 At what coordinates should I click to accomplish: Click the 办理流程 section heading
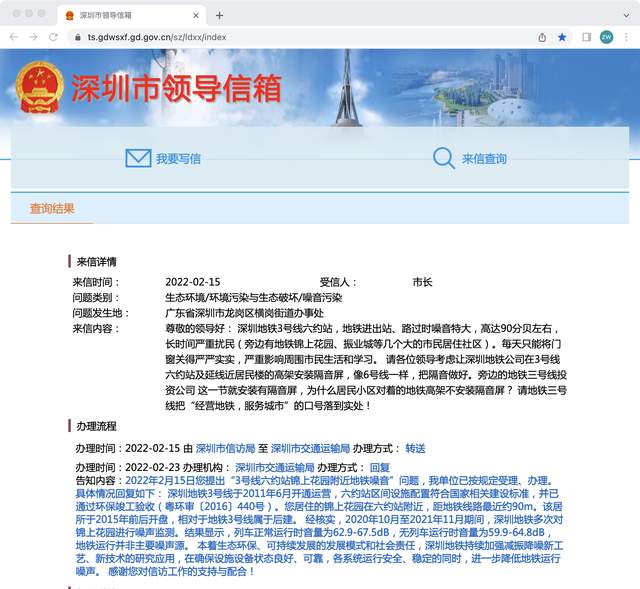click(96, 426)
